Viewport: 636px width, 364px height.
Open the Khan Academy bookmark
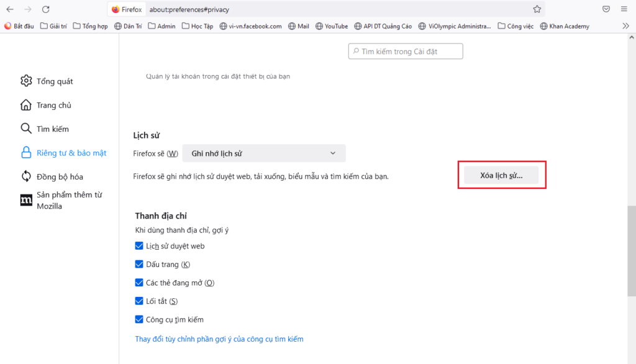click(565, 26)
